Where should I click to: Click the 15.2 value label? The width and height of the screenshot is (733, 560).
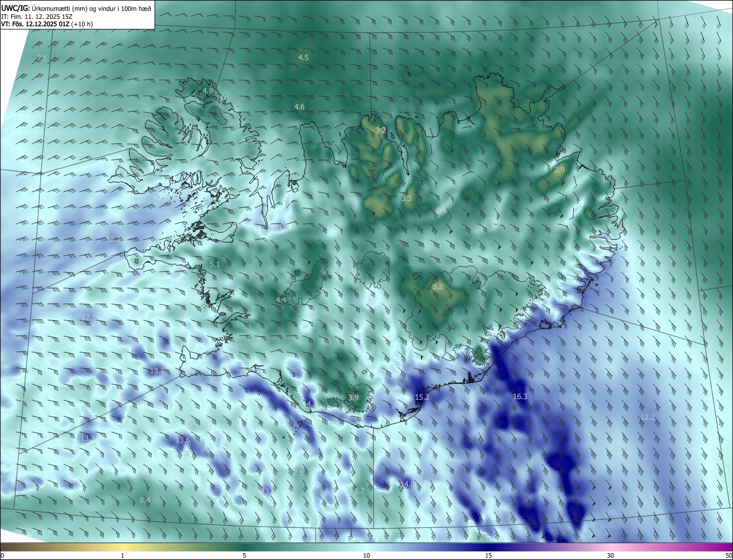[x=422, y=397]
